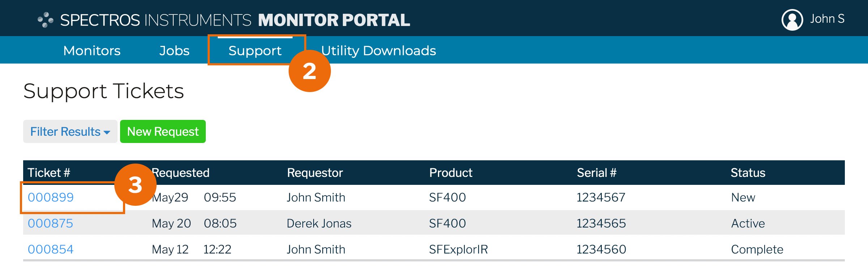The width and height of the screenshot is (868, 278).
Task: Open the Filter Results dropdown
Action: pos(70,132)
